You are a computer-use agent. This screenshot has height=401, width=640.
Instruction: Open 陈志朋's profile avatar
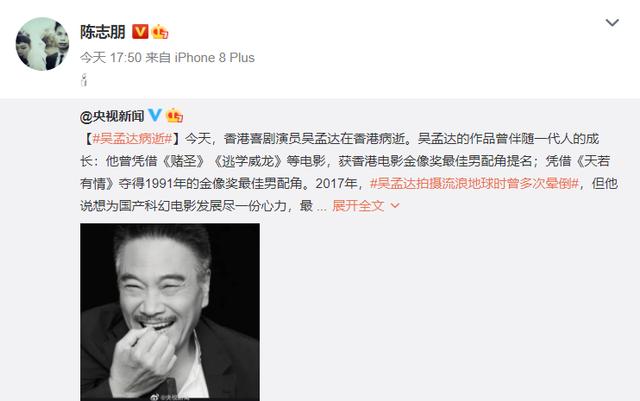pyautogui.click(x=42, y=44)
